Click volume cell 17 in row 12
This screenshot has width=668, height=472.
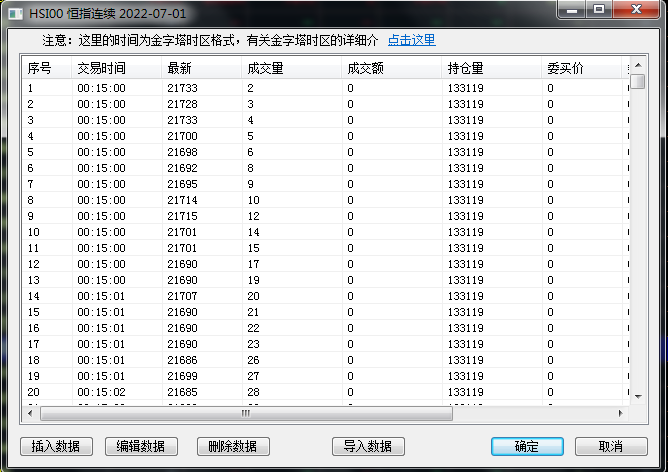click(253, 264)
